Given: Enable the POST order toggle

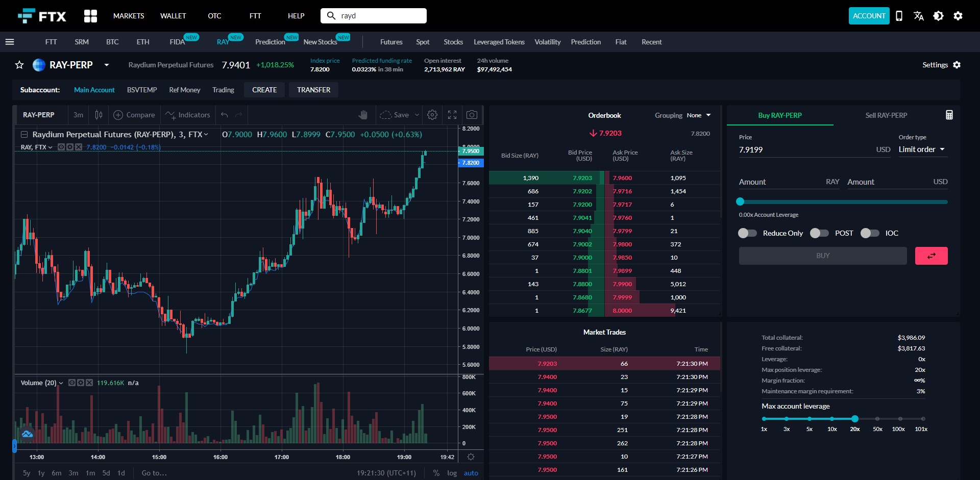Looking at the screenshot, I should coord(819,233).
